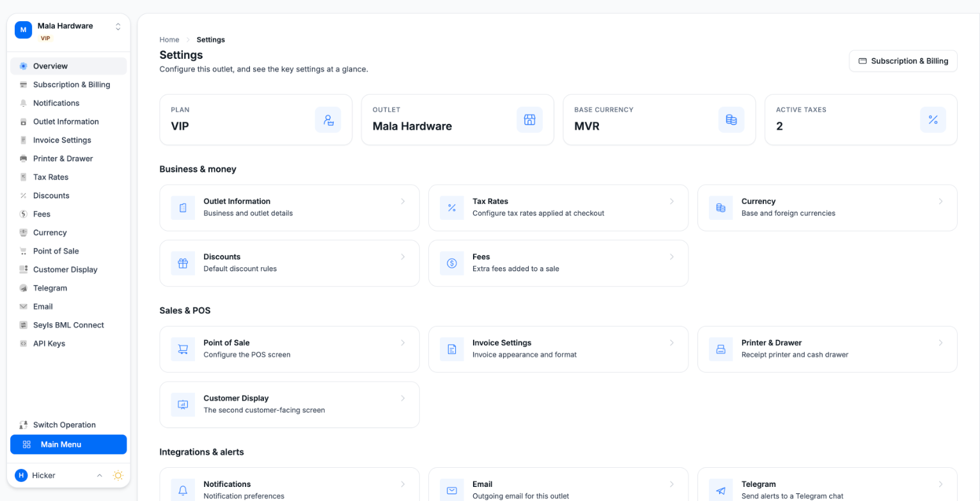Open Telegram in the sidebar menu

tap(68, 288)
